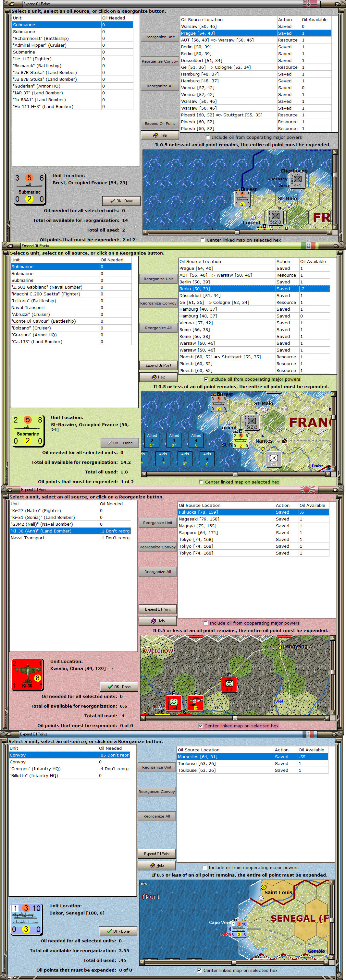The height and width of the screenshot is (980, 346).
Task: Select the convoy counter at Dakar on Senegal map
Action: tap(239, 929)
